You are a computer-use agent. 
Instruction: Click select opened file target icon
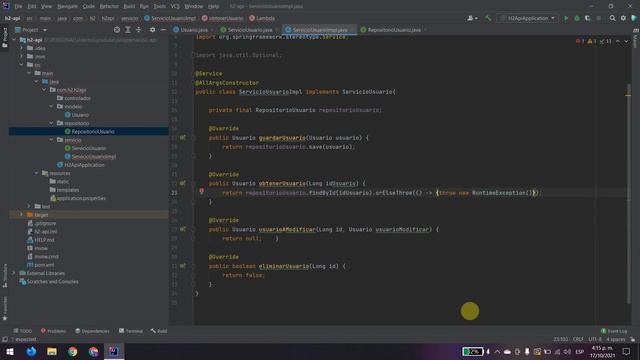[x=117, y=30]
